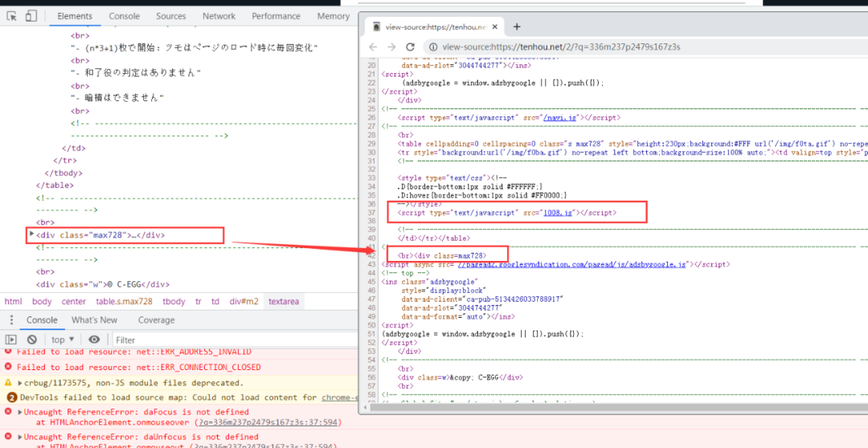This screenshot has height=448, width=868.
Task: Expand the daUnfocus ReferenceError entry
Action: point(20,437)
